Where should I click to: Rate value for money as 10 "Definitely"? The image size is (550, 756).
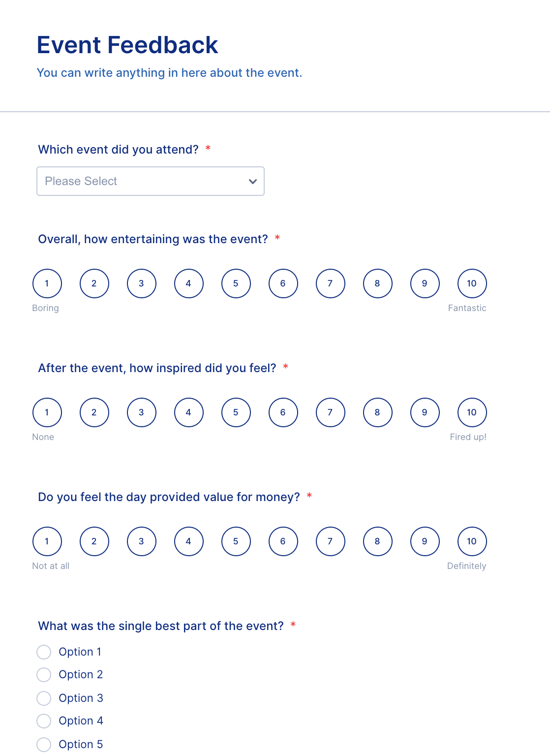point(471,541)
